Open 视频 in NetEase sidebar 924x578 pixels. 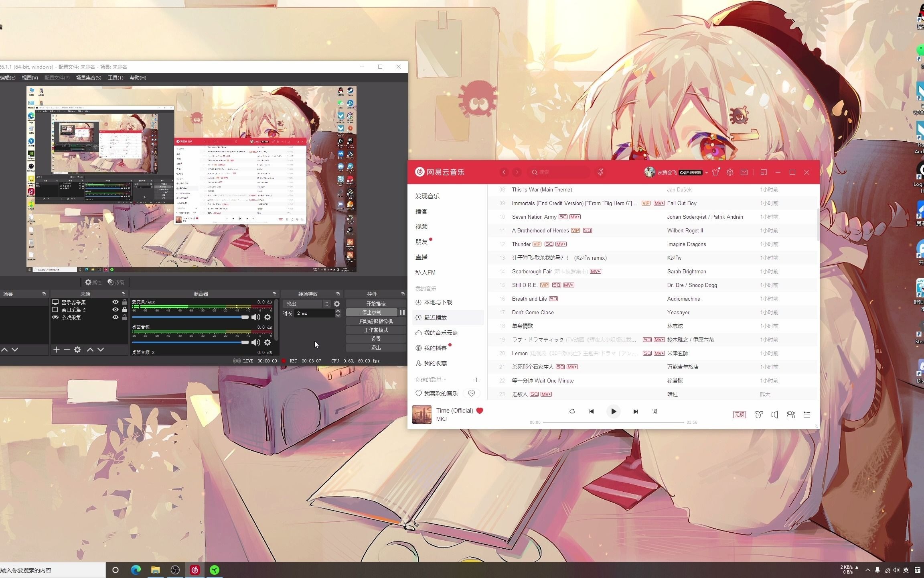coord(421,226)
